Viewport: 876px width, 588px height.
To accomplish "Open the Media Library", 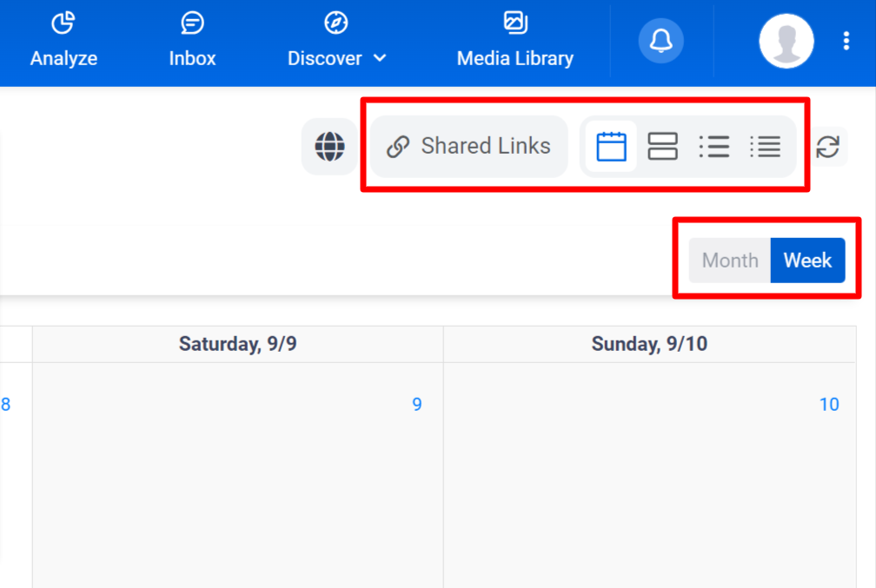I will click(x=515, y=41).
